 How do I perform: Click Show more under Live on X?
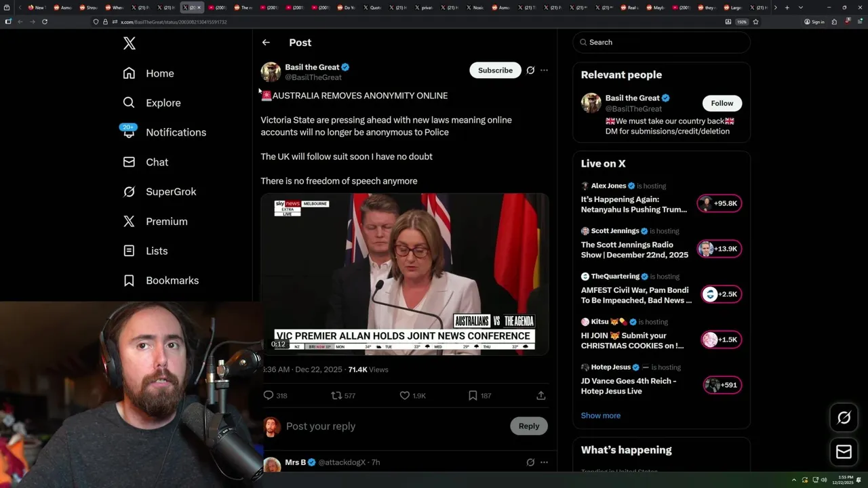point(600,415)
